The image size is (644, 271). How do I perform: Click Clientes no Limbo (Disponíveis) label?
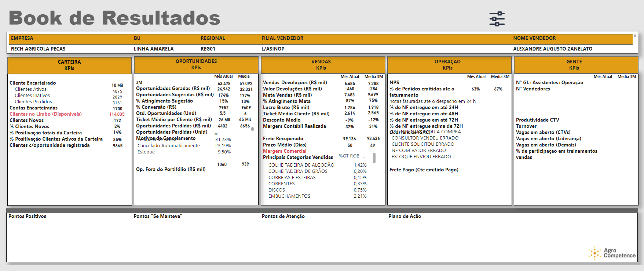[x=45, y=114]
